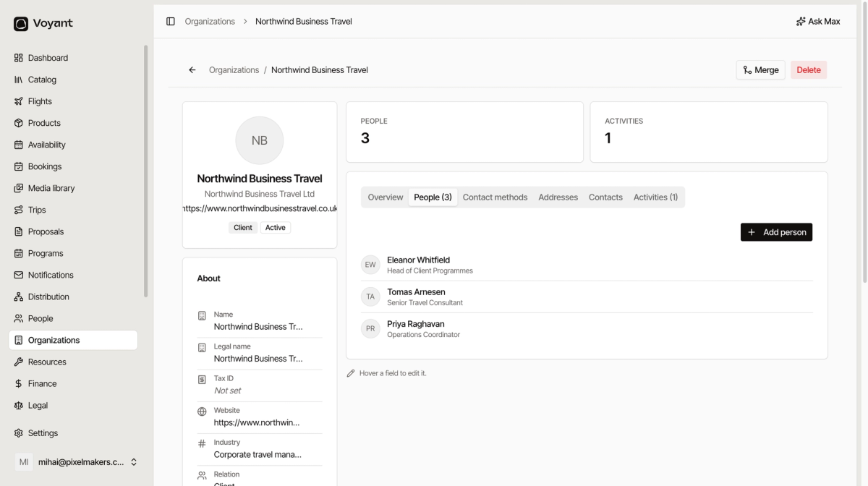Screen dimensions: 868x486
Task: Open the northwindbusinesstravel.co.uk website link
Action: [260, 208]
